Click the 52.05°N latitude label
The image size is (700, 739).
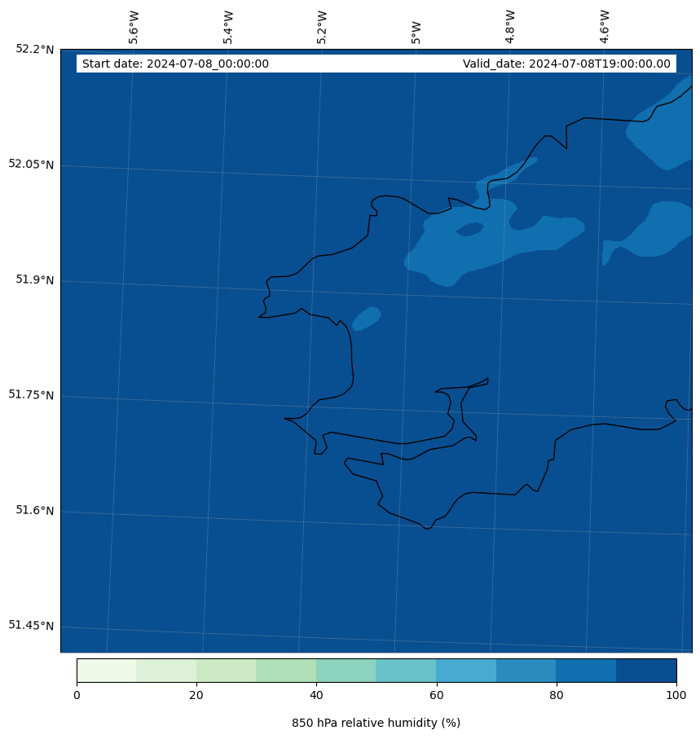click(x=31, y=165)
